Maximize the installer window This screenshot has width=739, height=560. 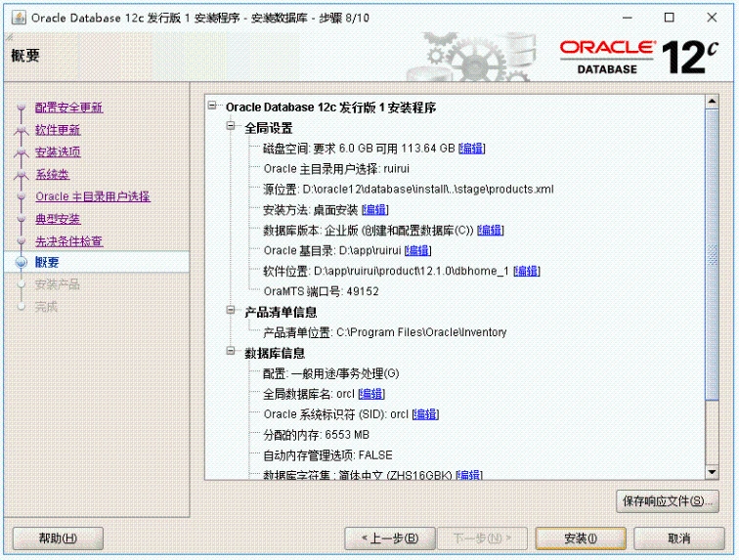[x=669, y=18]
